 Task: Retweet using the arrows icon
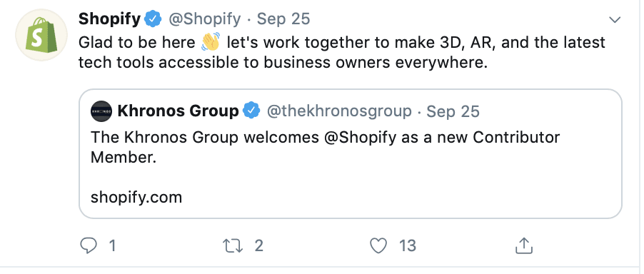233,245
